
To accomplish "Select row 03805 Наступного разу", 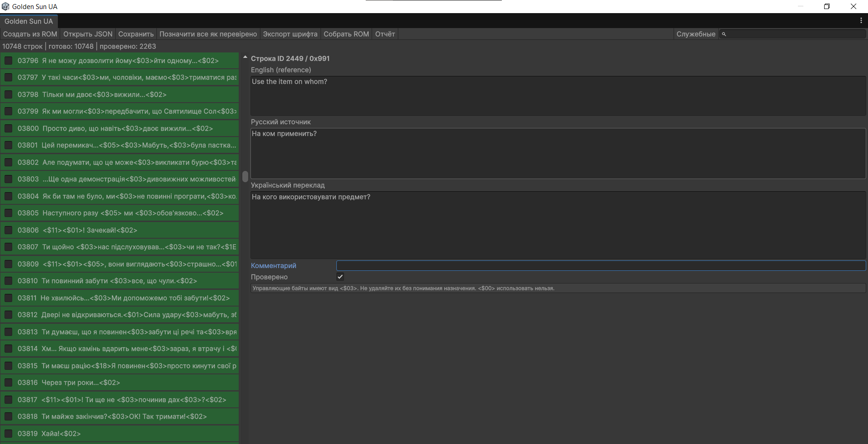I will (x=119, y=213).
